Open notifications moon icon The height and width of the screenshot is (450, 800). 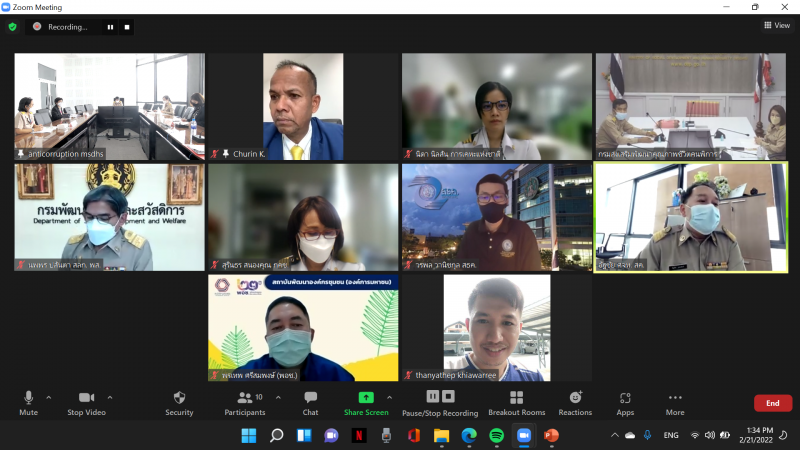784,435
